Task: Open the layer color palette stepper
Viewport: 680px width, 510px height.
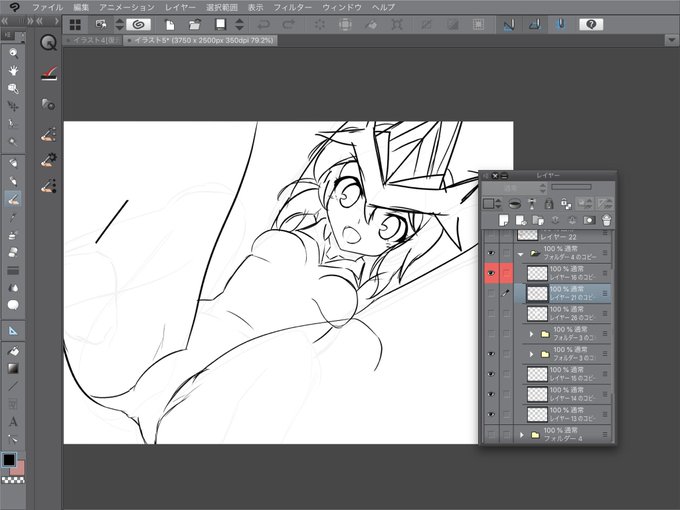Action: point(498,203)
